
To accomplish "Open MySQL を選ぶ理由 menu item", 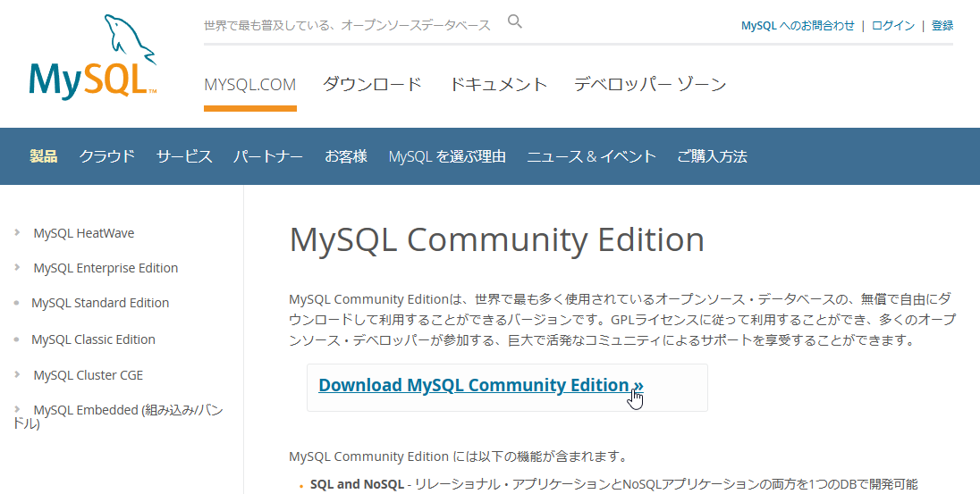I will (x=447, y=156).
